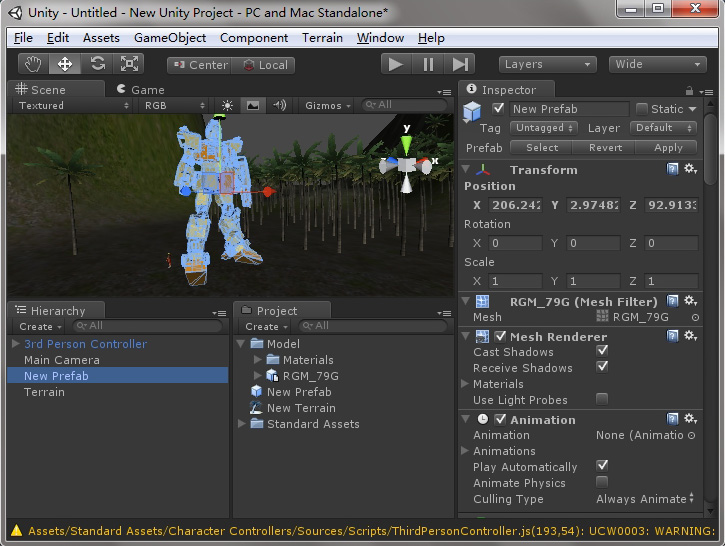Screen dimensions: 725x546
Task: Click the Position X input field
Action: pyautogui.click(x=514, y=205)
